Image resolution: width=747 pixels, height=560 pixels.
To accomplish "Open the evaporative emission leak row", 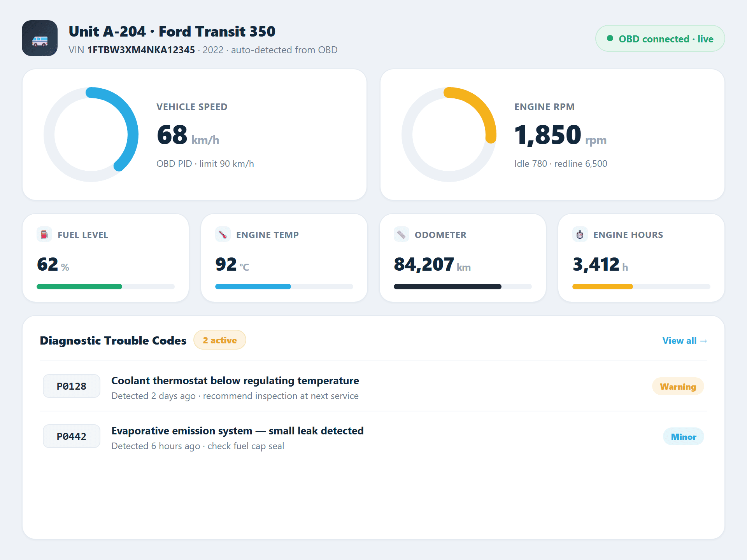I will (x=373, y=436).
